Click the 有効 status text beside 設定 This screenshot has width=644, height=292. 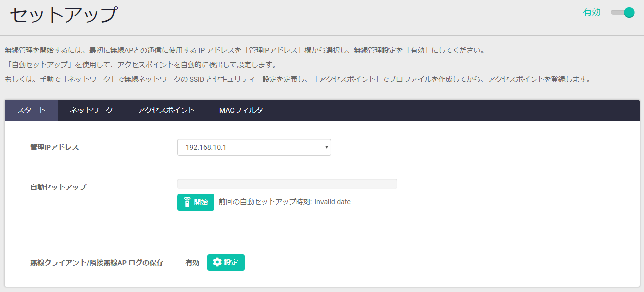click(192, 262)
